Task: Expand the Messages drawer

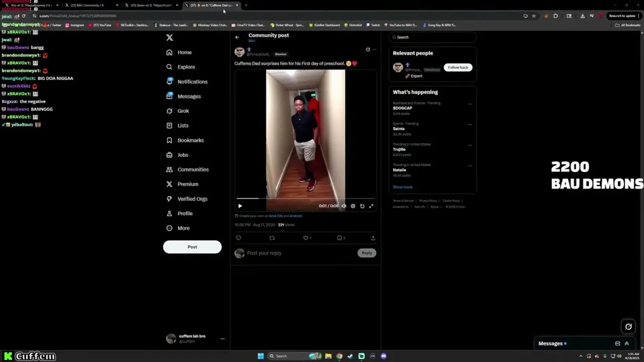Action: (x=626, y=343)
